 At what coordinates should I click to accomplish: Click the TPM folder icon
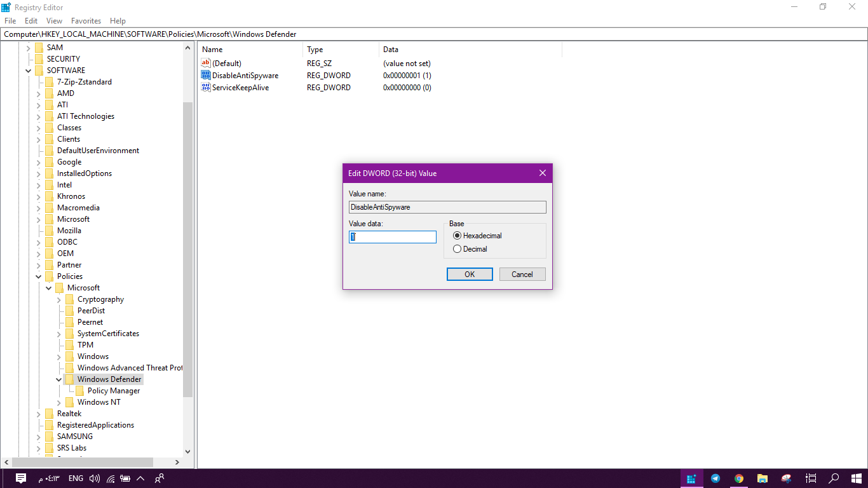pyautogui.click(x=69, y=345)
